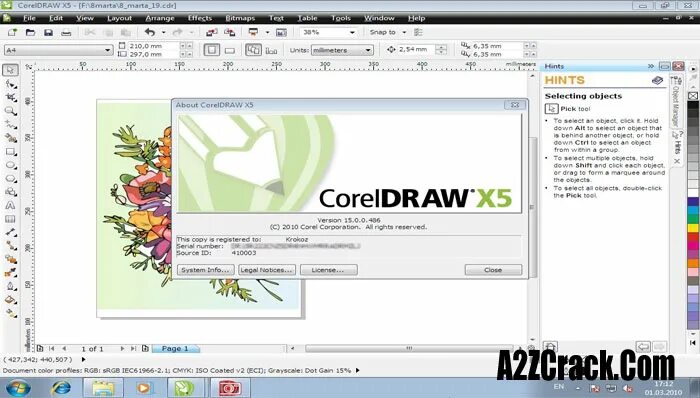Select the Blend effects tool in toolbox

(10, 259)
